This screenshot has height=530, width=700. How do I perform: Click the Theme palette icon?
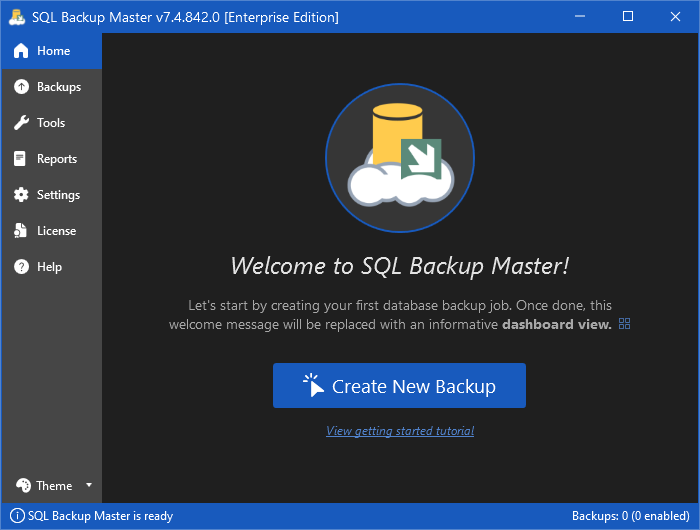(x=23, y=485)
